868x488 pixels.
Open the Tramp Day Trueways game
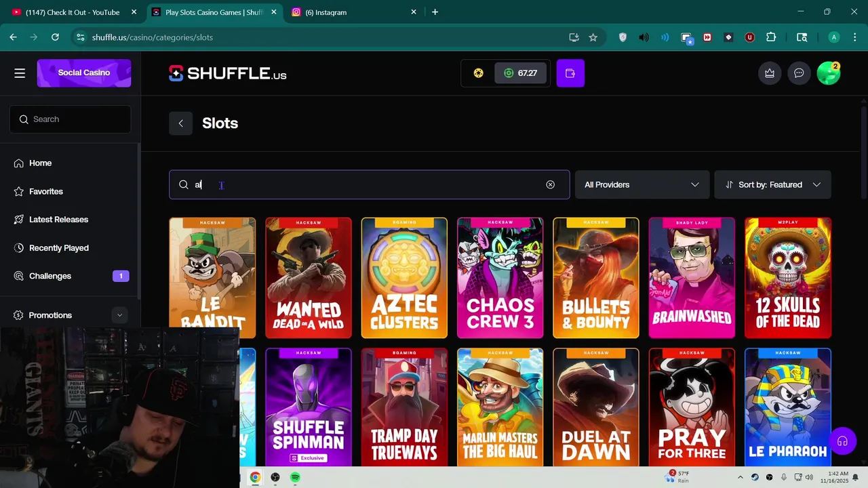coord(404,407)
